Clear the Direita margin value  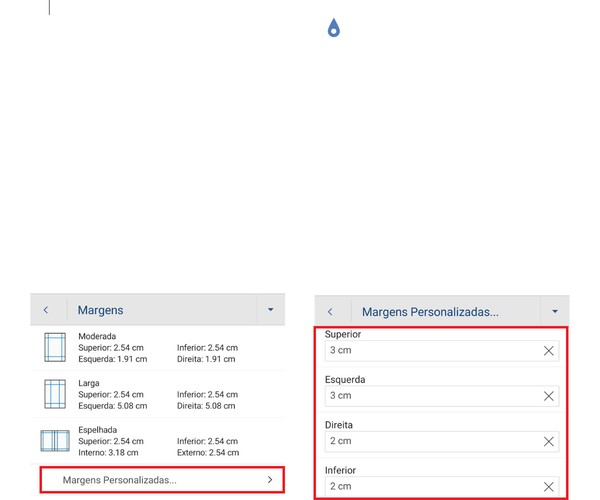point(548,441)
